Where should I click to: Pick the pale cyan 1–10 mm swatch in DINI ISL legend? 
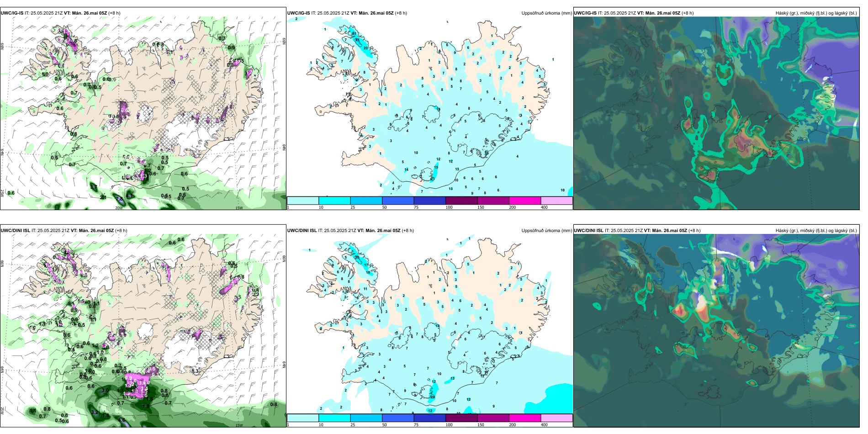(303, 418)
